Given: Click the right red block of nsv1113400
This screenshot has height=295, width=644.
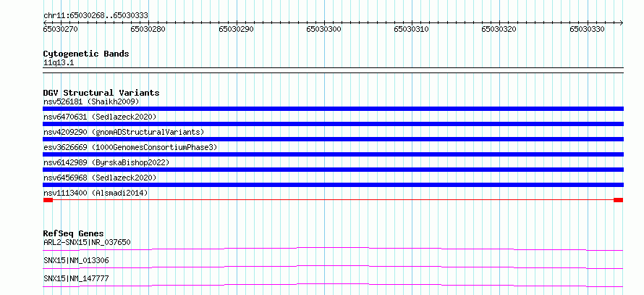Looking at the screenshot, I should click(x=618, y=200).
